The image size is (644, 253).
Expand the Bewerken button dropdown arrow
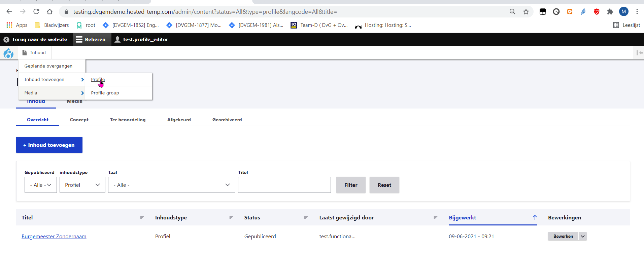[x=583, y=237]
